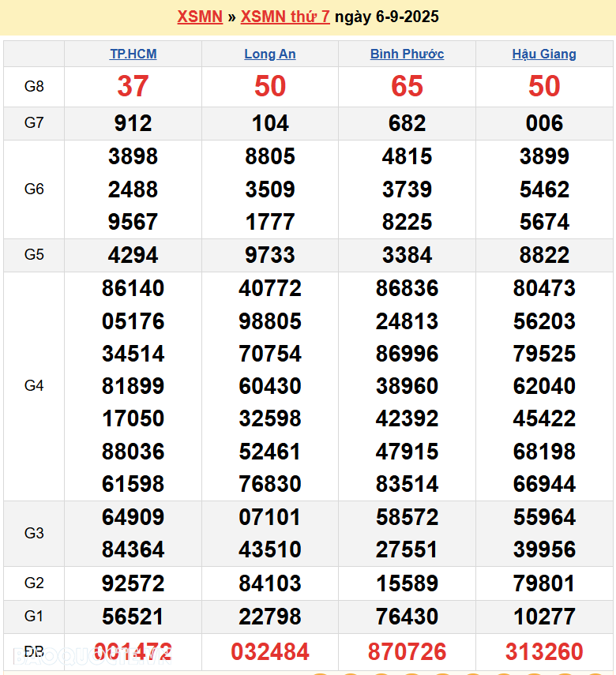Open the XSMN link in the heading

click(200, 17)
